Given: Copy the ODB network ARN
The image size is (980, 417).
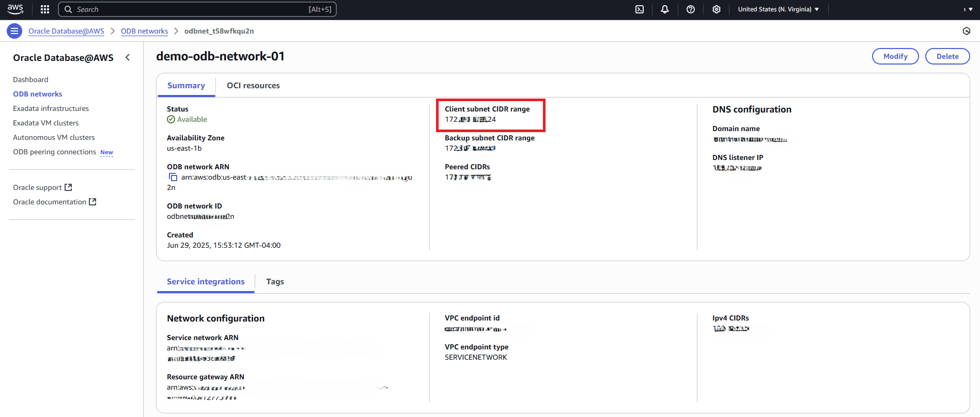Looking at the screenshot, I should pos(173,177).
